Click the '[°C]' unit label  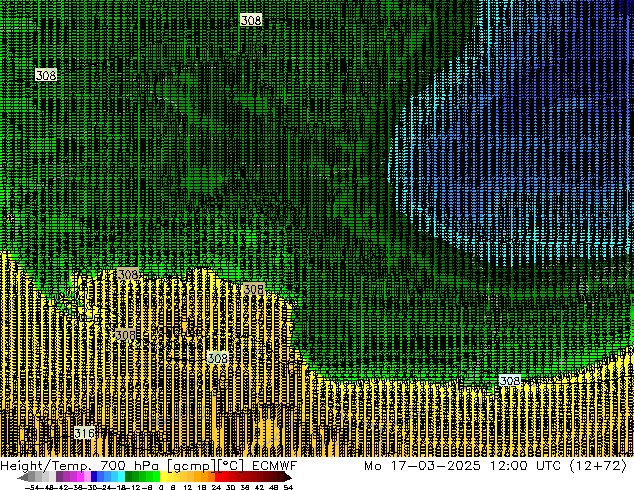click(x=230, y=466)
